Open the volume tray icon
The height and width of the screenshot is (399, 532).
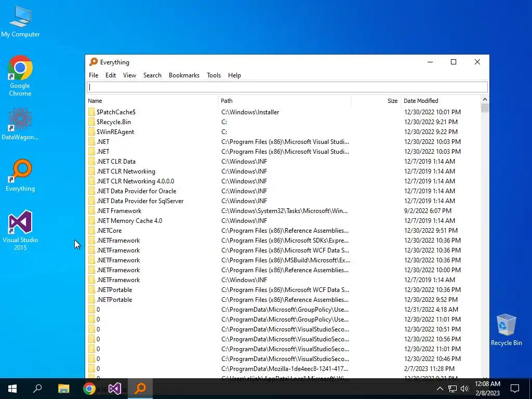[x=464, y=389]
